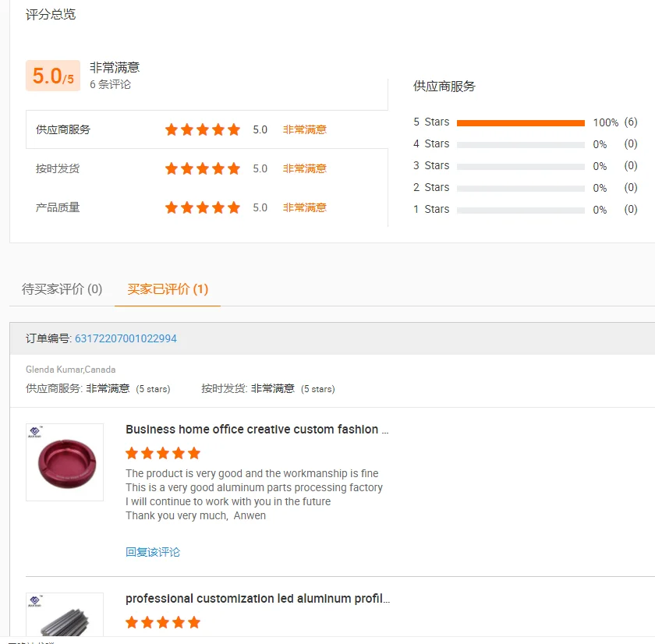Click the ashtray review's star rating
The width and height of the screenshot is (655, 644).
point(163,453)
